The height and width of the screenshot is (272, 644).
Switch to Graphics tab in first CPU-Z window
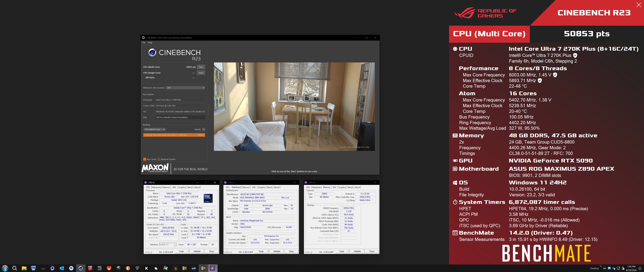pyautogui.click(x=182, y=187)
